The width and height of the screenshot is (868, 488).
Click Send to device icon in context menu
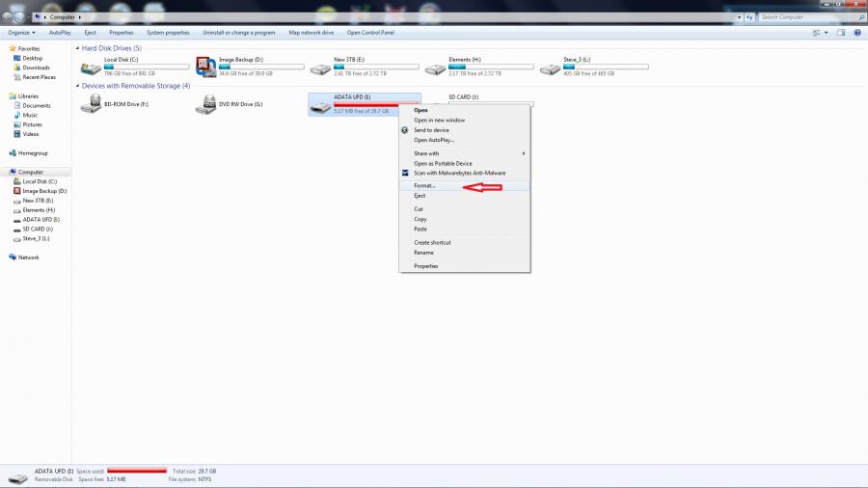(x=405, y=130)
